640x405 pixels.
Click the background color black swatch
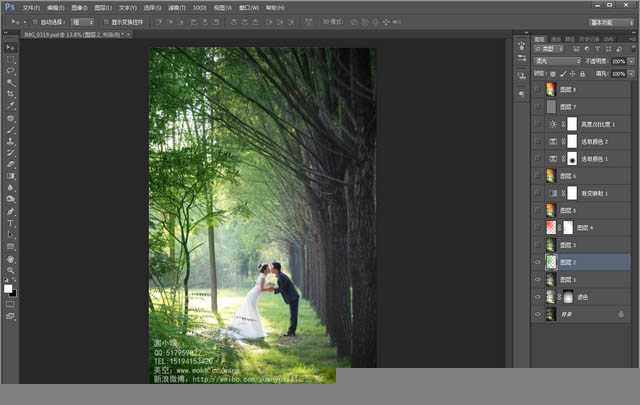coord(13,293)
